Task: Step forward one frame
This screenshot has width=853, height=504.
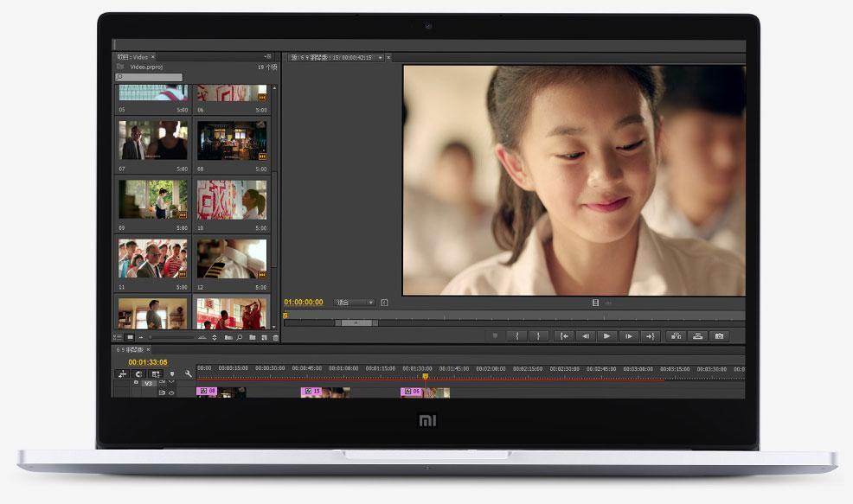Action: pos(628,336)
